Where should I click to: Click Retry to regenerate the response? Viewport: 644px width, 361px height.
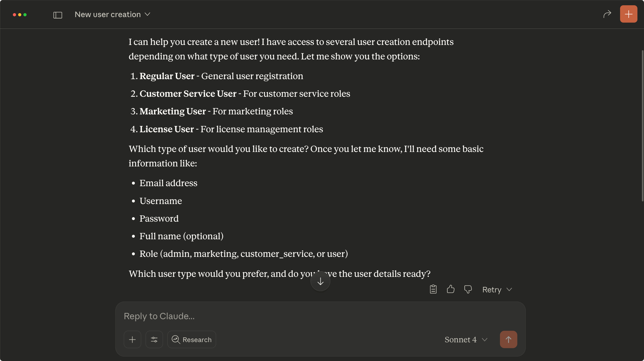click(492, 289)
